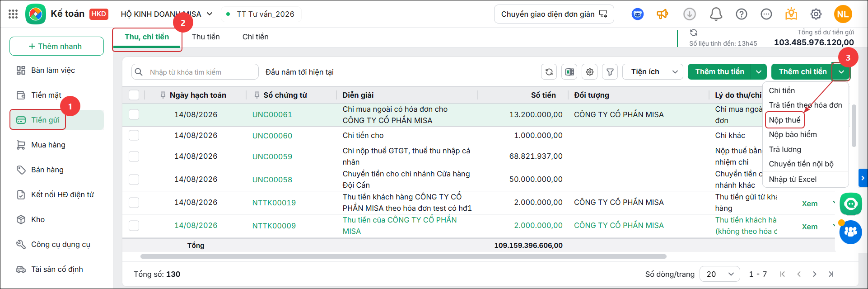Expand the blue right-edge side panel arrow

[x=863, y=178]
